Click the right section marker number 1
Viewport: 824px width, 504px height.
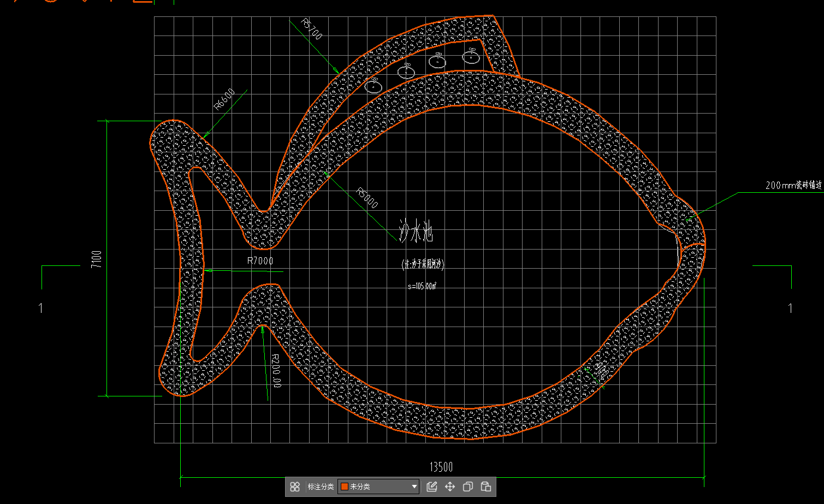tap(790, 309)
